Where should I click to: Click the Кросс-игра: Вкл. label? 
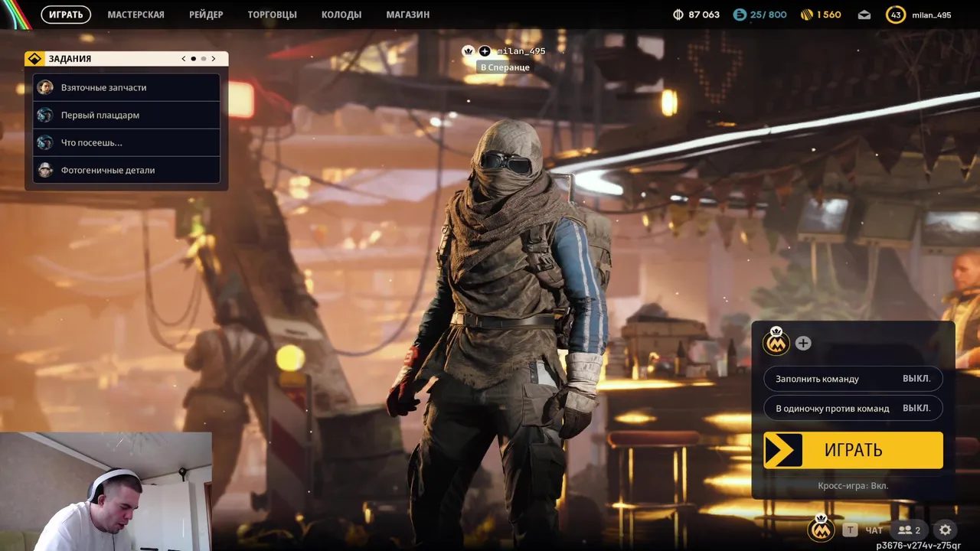click(853, 486)
